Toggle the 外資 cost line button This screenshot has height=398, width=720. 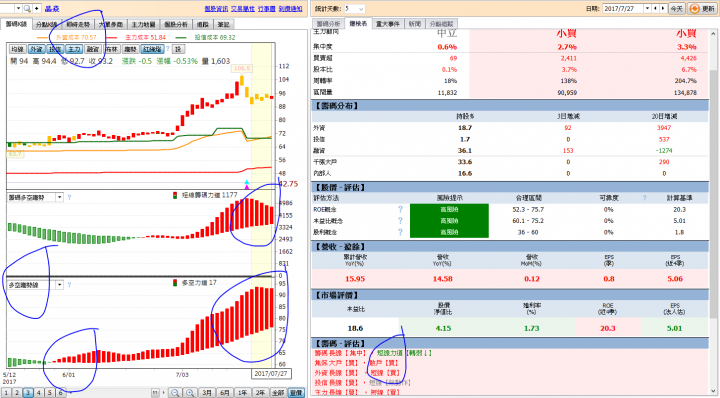36,49
